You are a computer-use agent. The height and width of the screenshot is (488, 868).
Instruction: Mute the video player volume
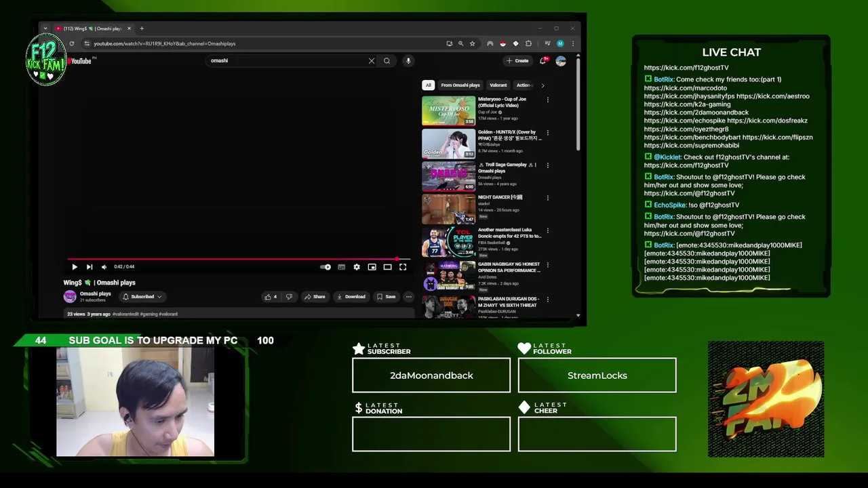point(104,267)
